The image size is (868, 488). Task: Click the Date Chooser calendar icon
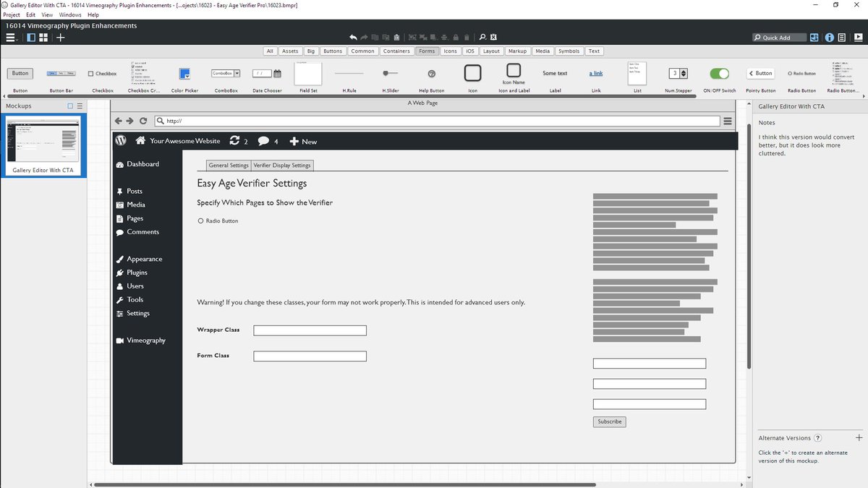tap(277, 73)
